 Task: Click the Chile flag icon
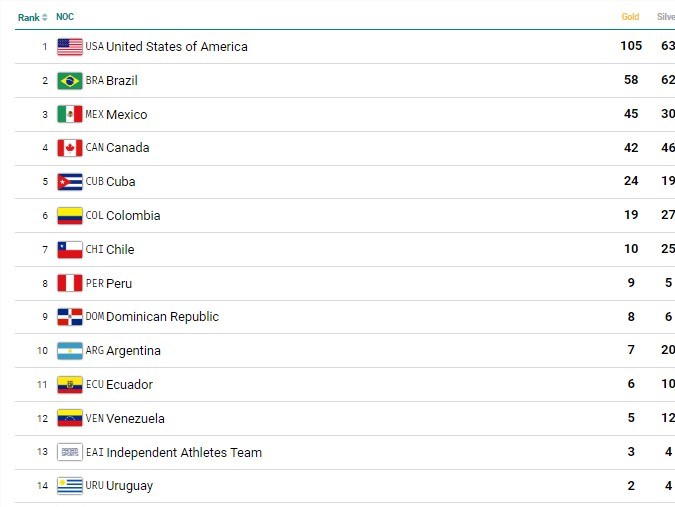(69, 249)
